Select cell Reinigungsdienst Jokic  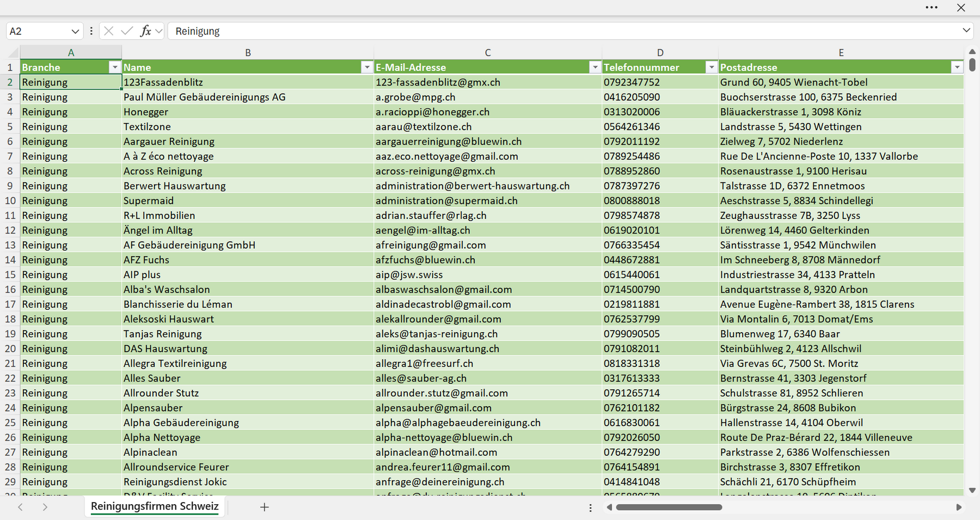(248, 481)
